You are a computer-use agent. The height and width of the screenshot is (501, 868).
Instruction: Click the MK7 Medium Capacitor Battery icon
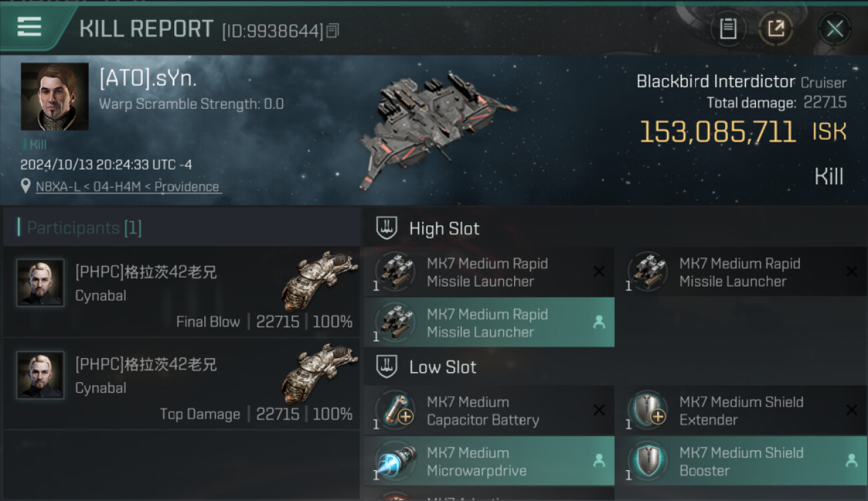click(x=395, y=410)
